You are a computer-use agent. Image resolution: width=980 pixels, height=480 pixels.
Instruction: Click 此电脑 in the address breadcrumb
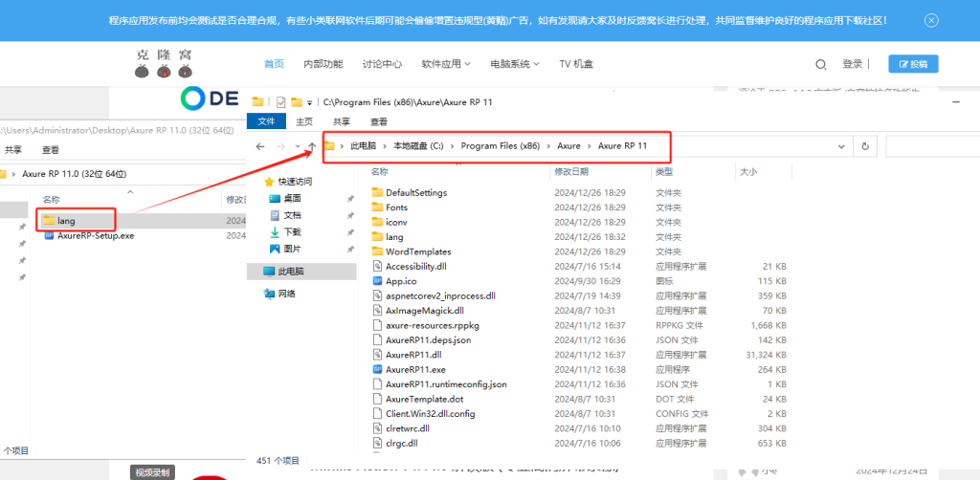click(x=363, y=146)
